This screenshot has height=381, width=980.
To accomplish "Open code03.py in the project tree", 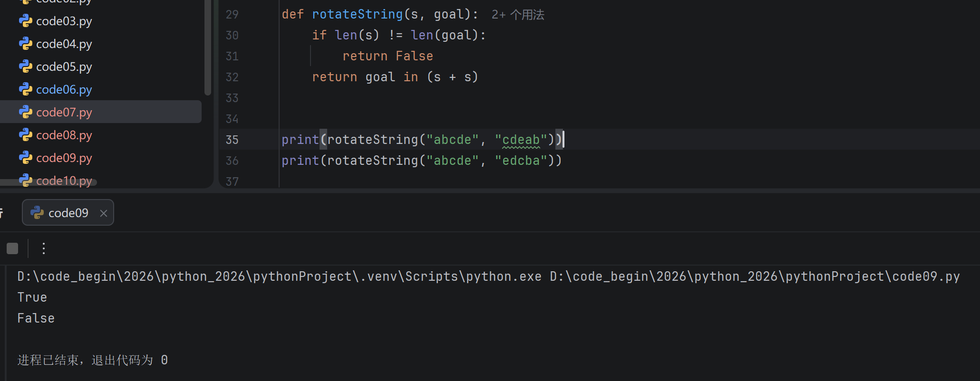I will [64, 21].
